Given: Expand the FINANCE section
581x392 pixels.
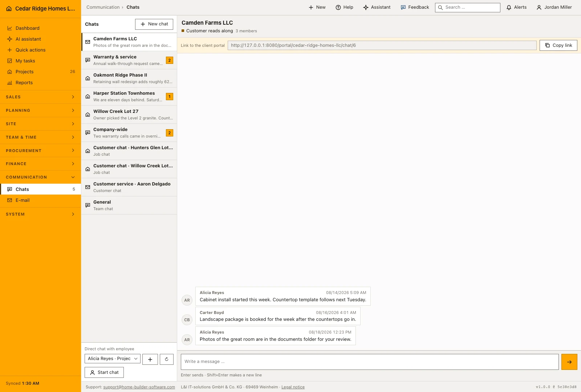Looking at the screenshot, I should coord(40,164).
